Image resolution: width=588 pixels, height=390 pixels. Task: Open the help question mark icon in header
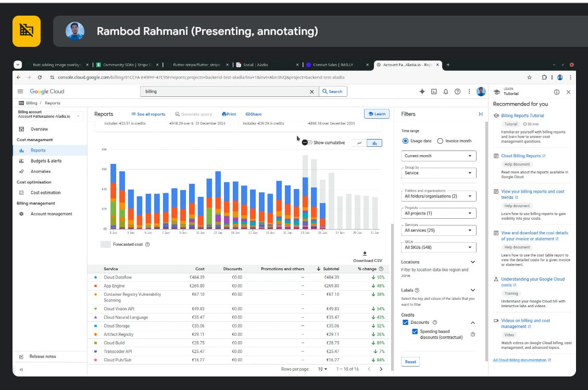click(457, 92)
